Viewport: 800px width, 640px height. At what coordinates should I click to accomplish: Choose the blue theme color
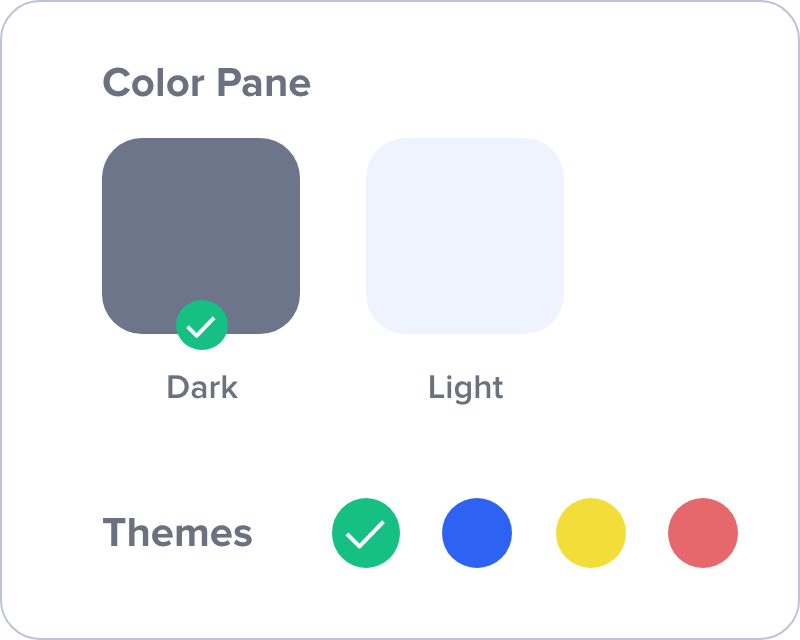click(x=477, y=533)
